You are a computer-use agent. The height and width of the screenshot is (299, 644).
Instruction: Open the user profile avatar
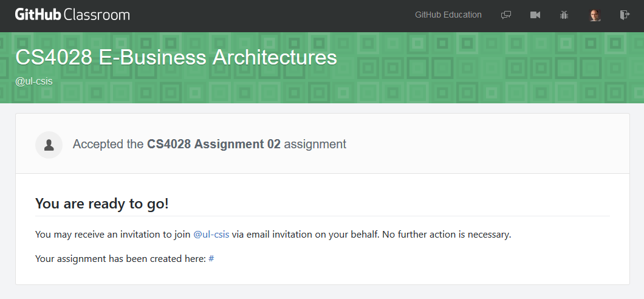pos(595,15)
